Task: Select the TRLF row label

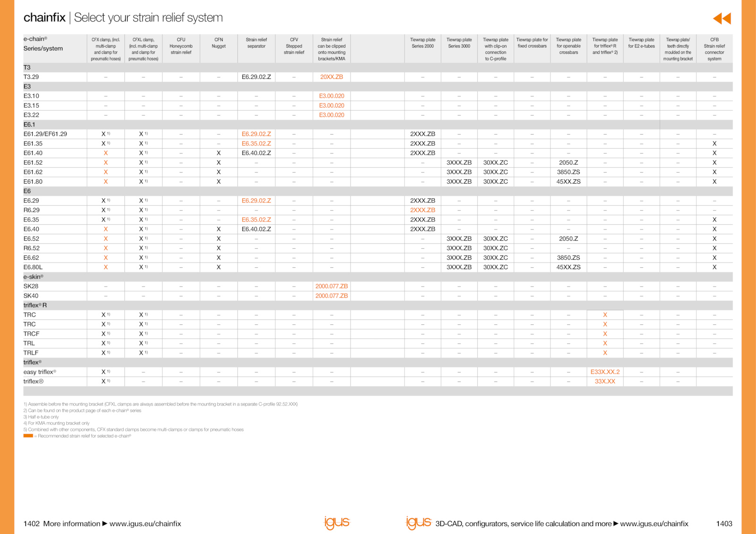Action: pos(31,353)
